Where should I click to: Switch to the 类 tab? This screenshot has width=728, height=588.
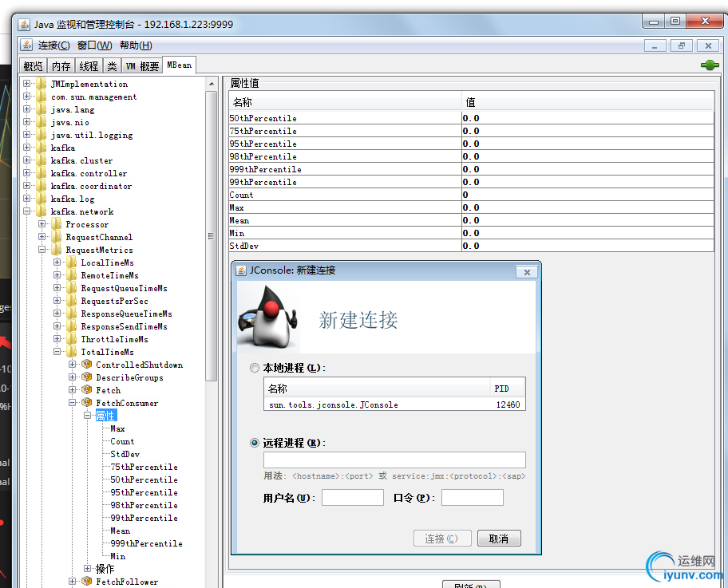[112, 66]
